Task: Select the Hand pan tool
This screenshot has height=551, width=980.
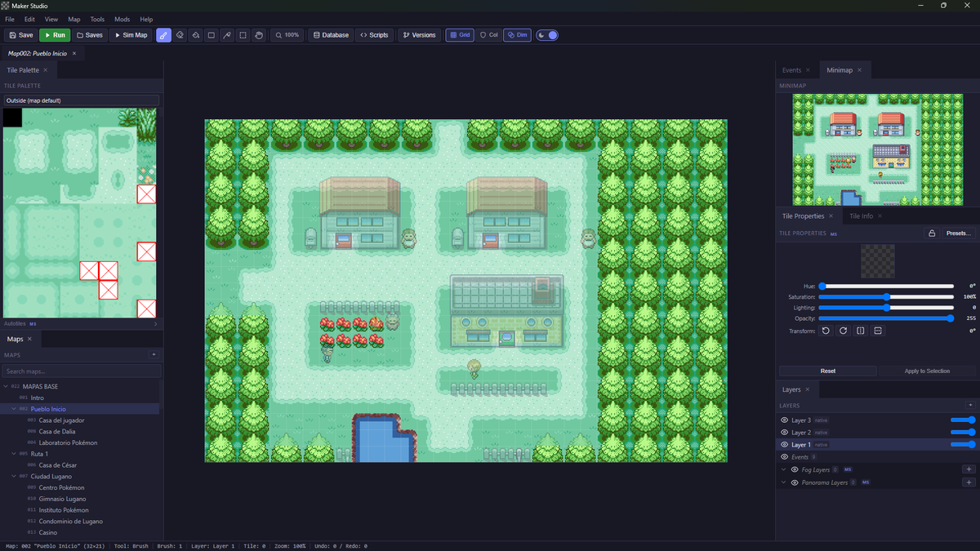Action: point(259,35)
